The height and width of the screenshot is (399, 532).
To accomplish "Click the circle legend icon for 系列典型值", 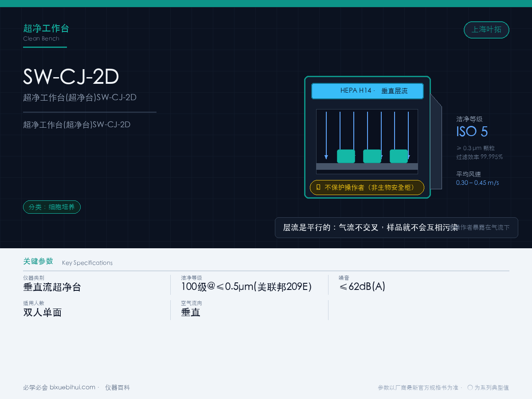I will [470, 387].
